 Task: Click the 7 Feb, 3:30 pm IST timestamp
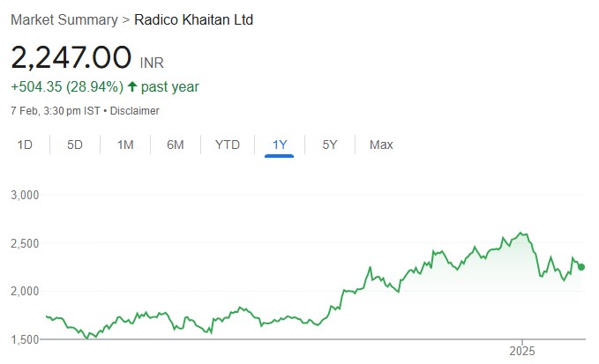pyautogui.click(x=55, y=111)
